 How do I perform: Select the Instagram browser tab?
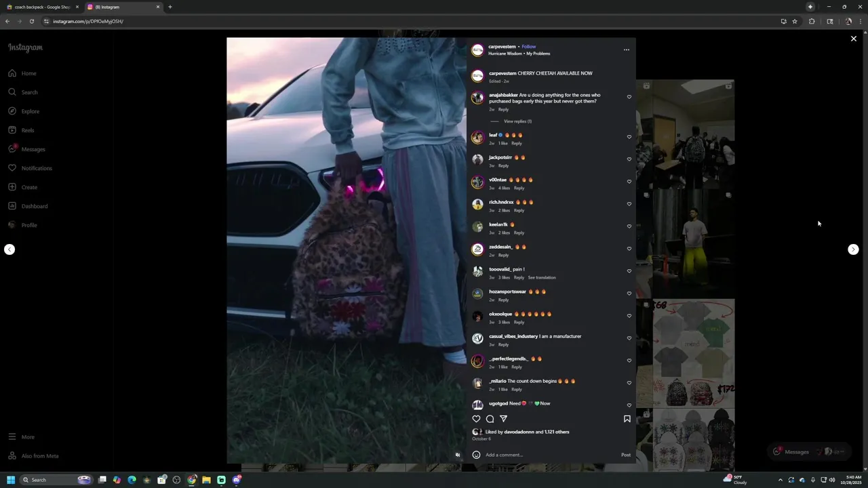click(x=123, y=7)
